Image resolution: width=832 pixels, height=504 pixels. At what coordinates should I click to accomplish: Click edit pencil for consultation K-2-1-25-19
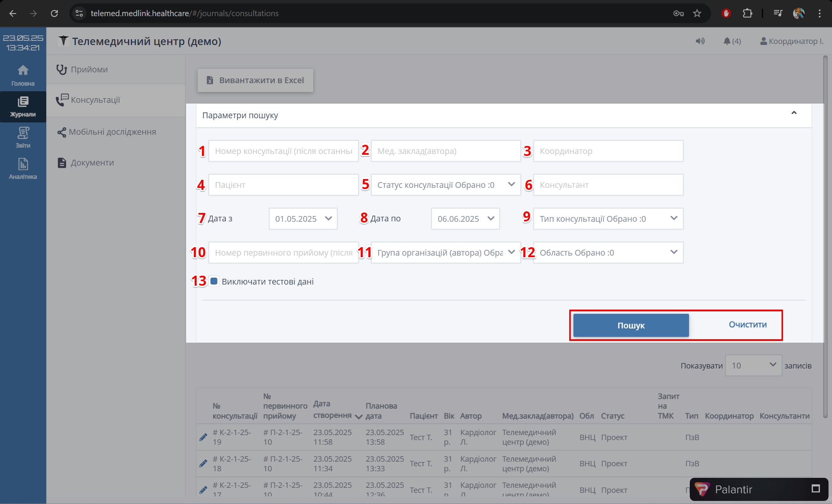[x=203, y=437]
